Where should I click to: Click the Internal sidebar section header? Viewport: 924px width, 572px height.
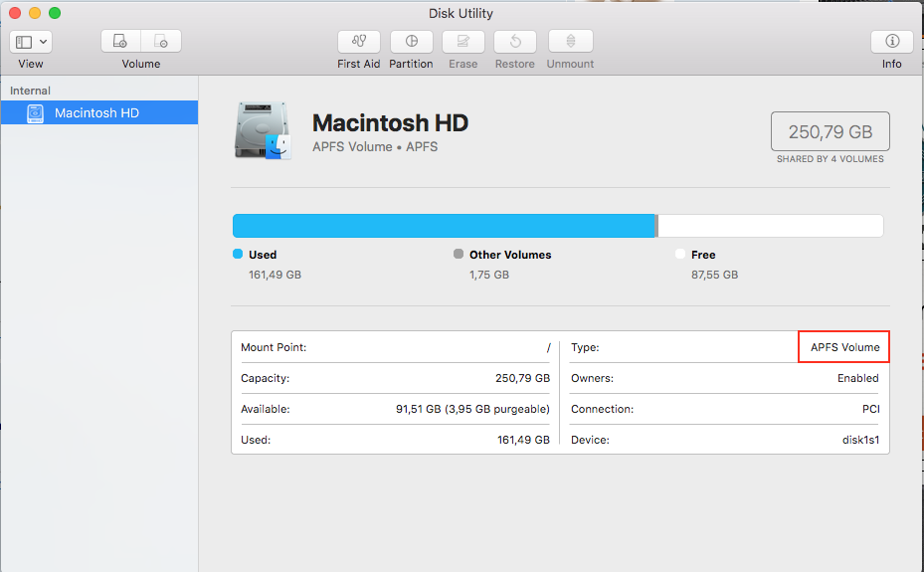click(31, 91)
